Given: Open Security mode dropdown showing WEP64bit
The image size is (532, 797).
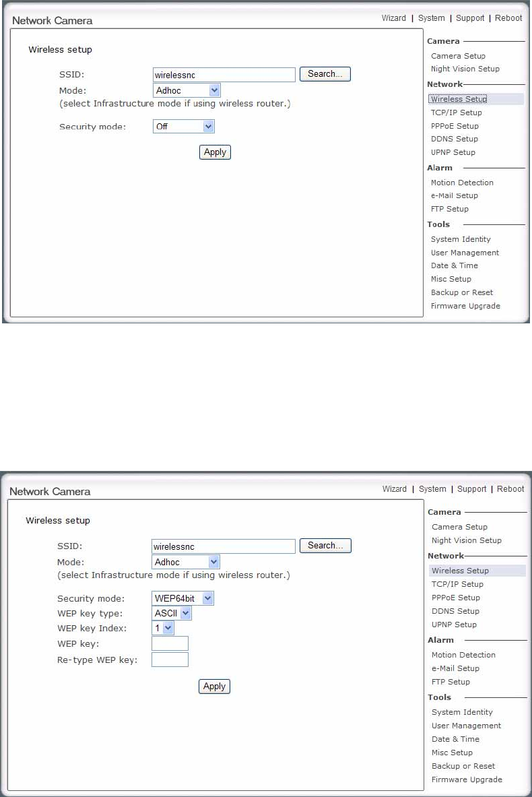Looking at the screenshot, I should 183,598.
